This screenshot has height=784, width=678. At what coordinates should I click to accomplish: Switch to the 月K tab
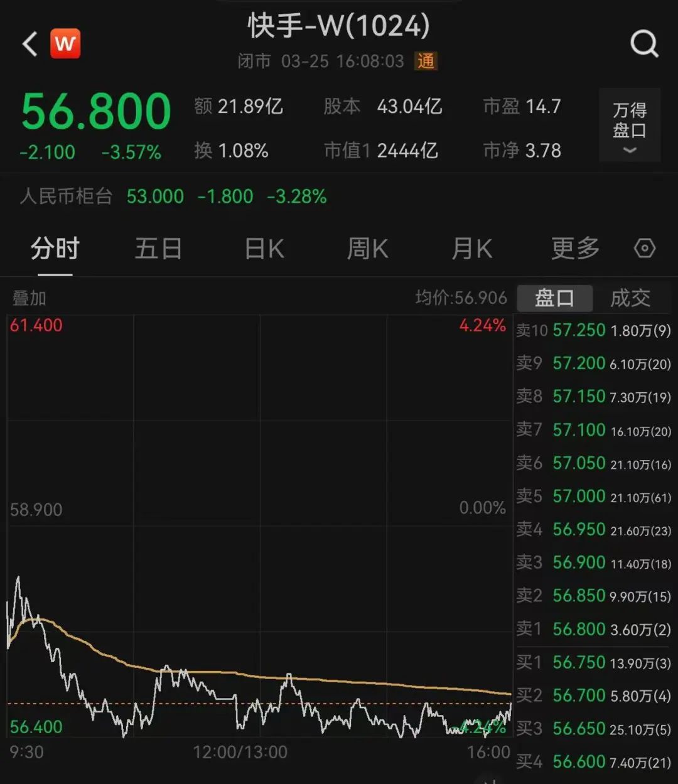tap(472, 249)
